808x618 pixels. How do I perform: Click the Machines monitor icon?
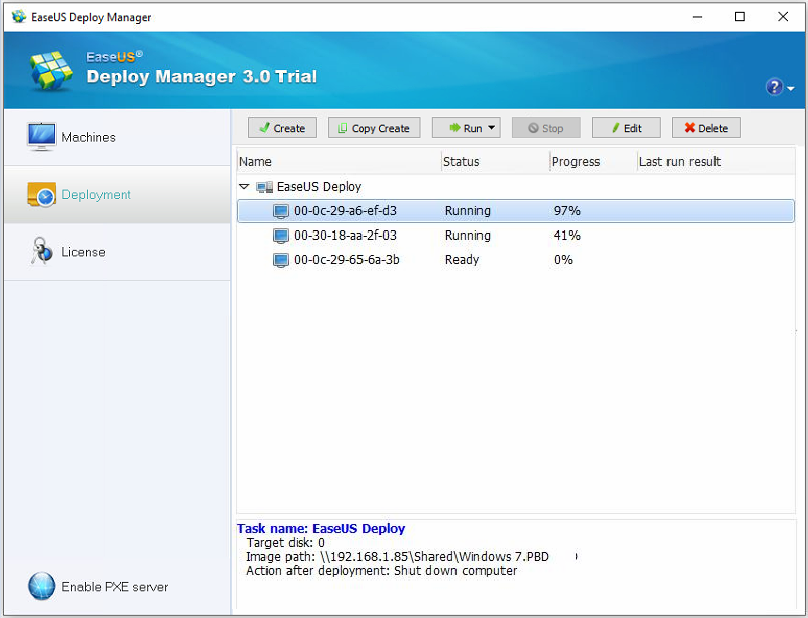(41, 137)
